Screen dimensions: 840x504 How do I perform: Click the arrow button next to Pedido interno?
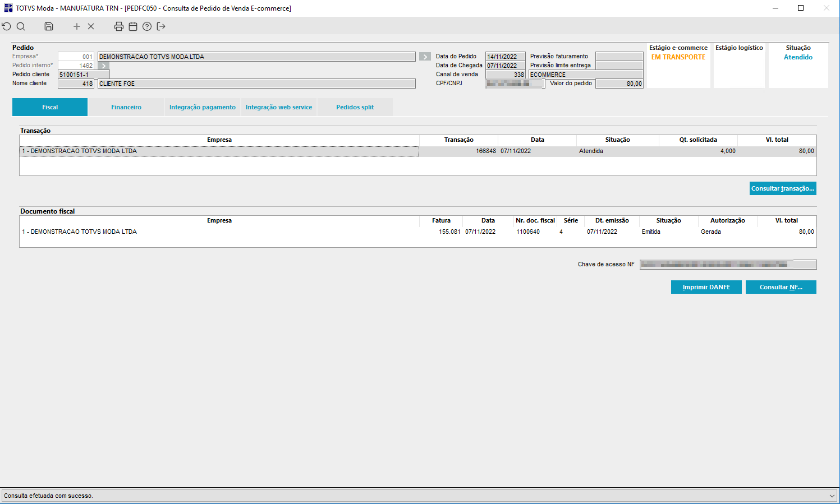pyautogui.click(x=103, y=66)
